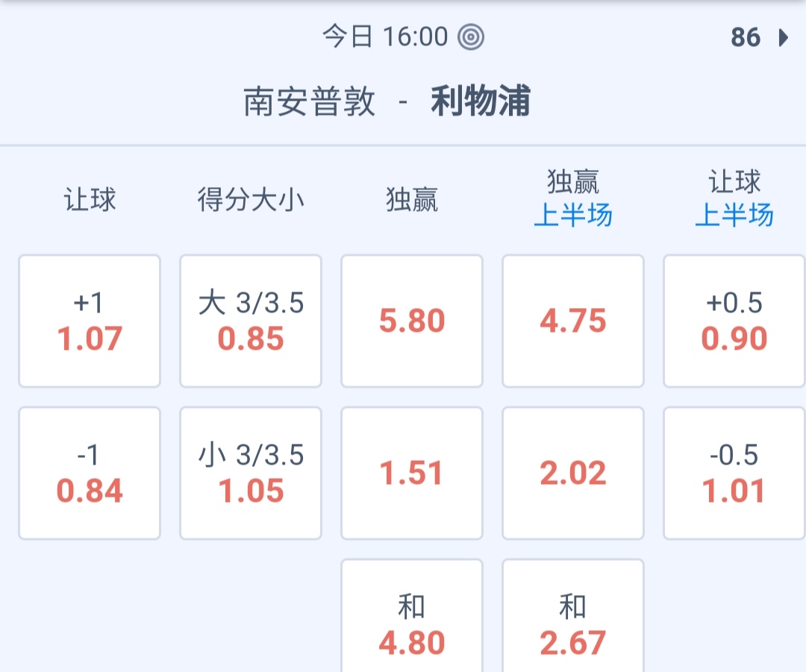
Task: Select the 上半场 link under 独赢
Action: (573, 216)
